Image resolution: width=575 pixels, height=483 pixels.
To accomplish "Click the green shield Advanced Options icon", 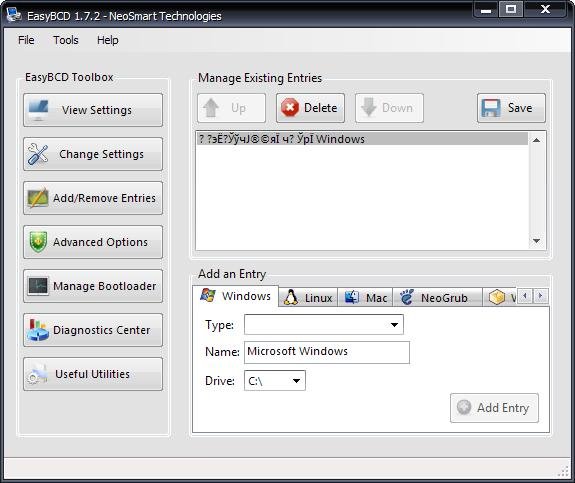I will [38, 242].
